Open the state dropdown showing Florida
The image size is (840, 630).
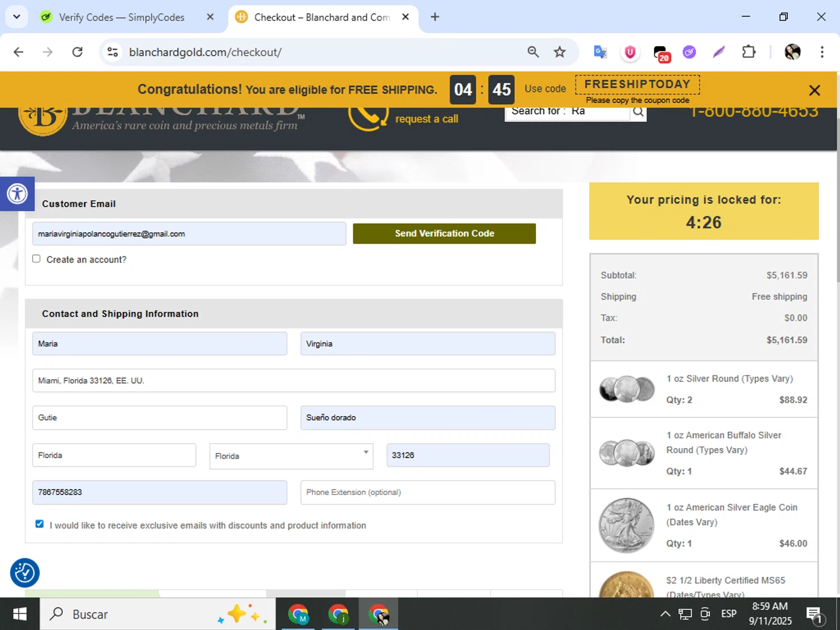pos(291,456)
